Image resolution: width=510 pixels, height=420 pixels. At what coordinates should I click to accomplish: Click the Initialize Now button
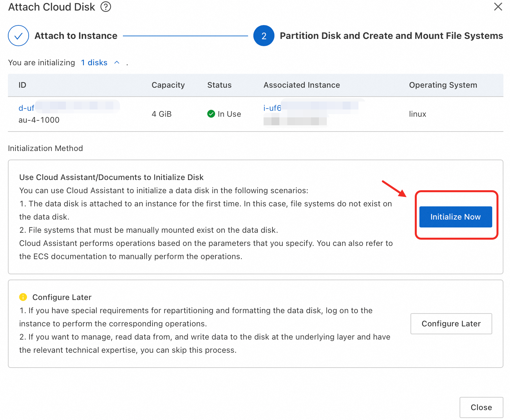coord(455,217)
